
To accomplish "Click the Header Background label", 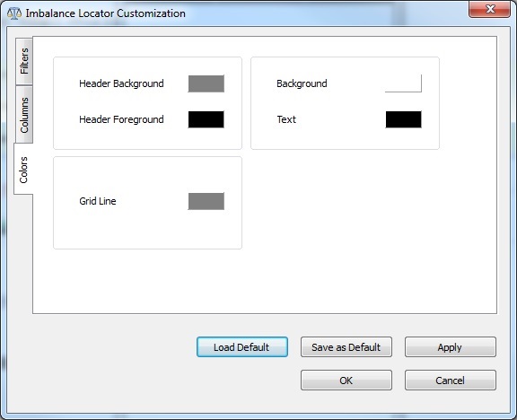I will [121, 83].
